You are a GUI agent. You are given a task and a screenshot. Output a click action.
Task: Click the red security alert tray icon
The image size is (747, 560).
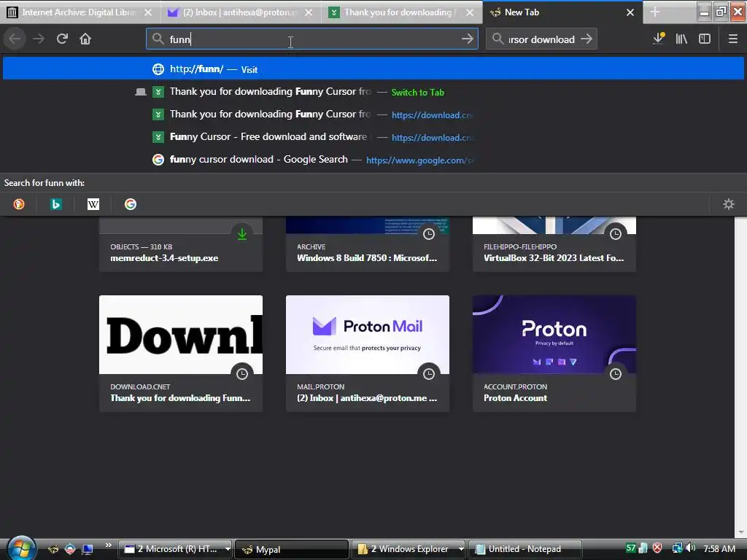[657, 548]
